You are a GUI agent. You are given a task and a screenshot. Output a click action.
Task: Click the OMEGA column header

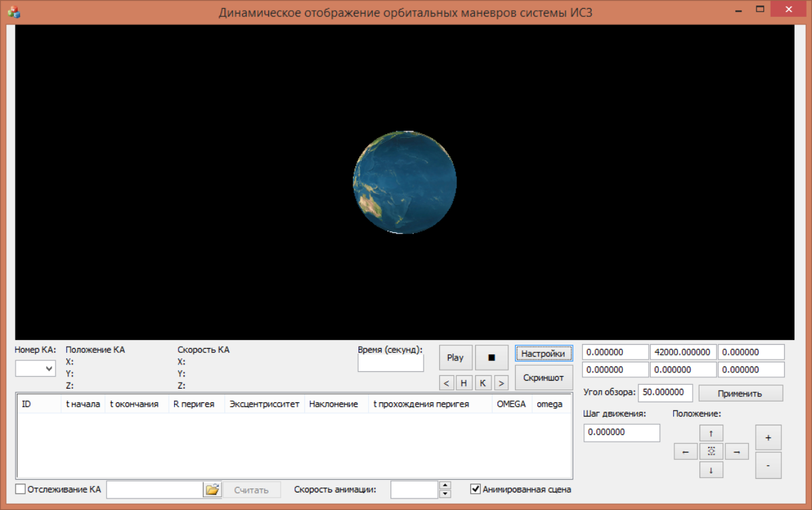511,404
